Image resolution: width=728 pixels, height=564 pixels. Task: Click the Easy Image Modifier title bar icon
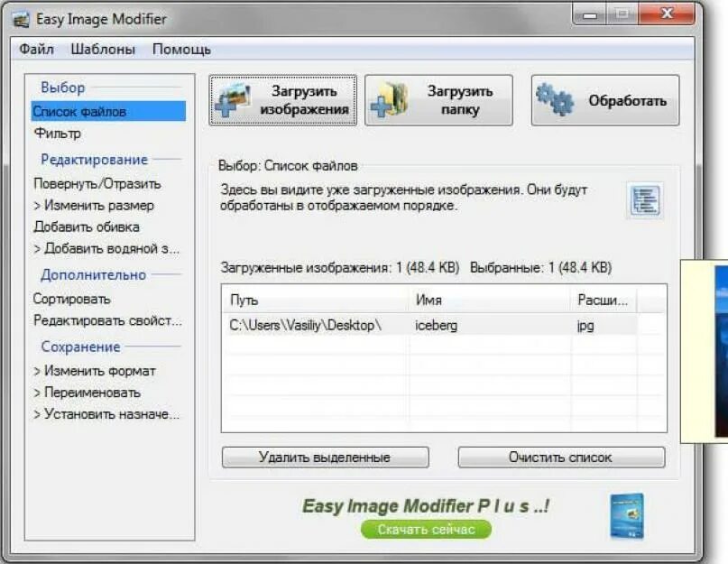point(21,20)
